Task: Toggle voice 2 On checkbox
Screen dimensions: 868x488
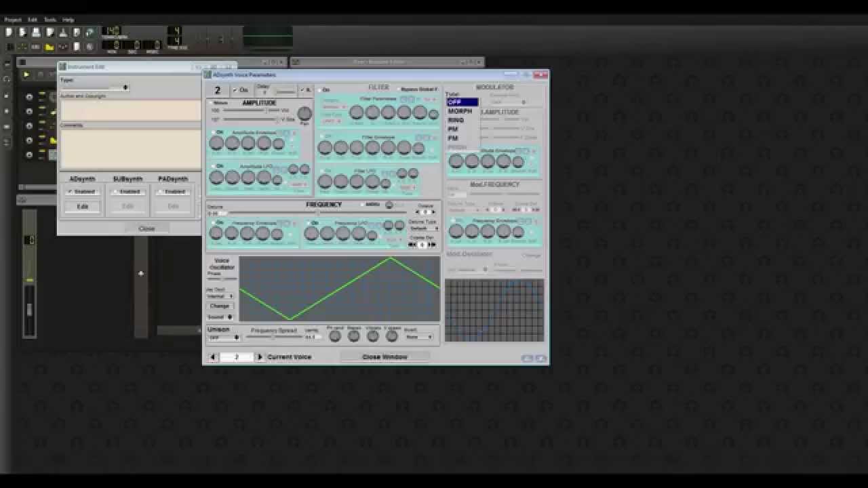Action: (x=240, y=90)
